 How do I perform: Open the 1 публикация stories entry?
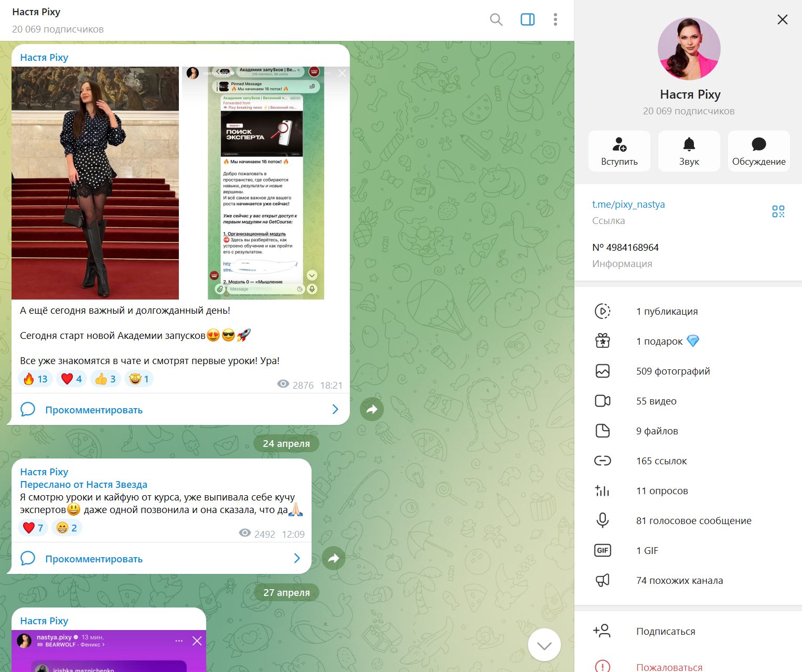tap(688, 311)
